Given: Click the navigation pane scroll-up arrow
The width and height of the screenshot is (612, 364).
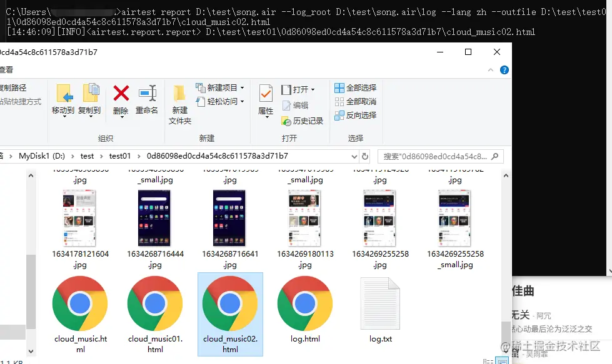Looking at the screenshot, I should click(x=31, y=176).
